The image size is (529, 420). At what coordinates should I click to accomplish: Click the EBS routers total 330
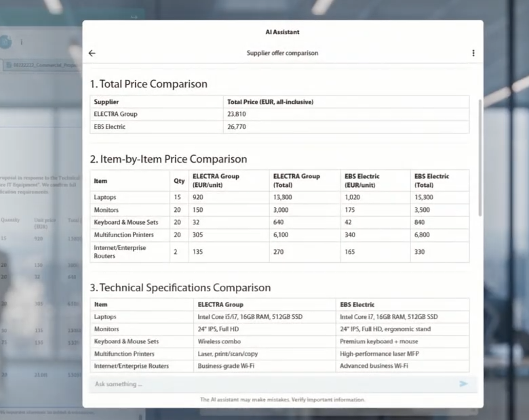(419, 252)
